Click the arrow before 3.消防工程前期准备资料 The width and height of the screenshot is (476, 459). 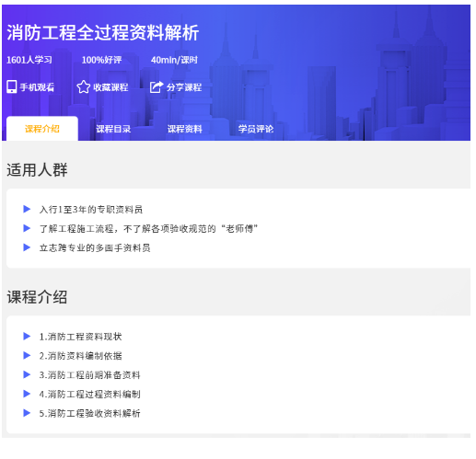click(x=27, y=374)
